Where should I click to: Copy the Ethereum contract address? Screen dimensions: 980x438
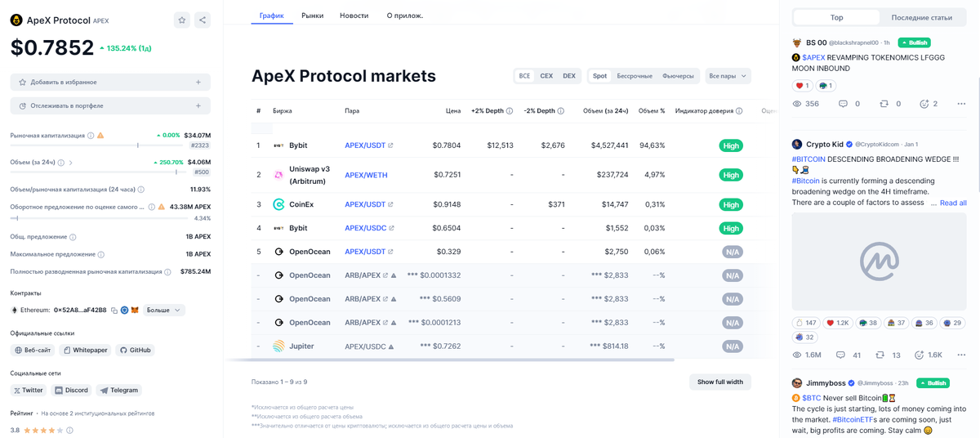114,311
